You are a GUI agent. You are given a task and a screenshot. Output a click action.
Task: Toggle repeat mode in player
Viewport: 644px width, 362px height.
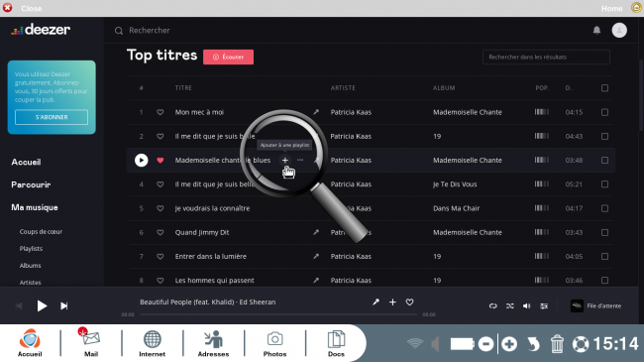pos(492,305)
